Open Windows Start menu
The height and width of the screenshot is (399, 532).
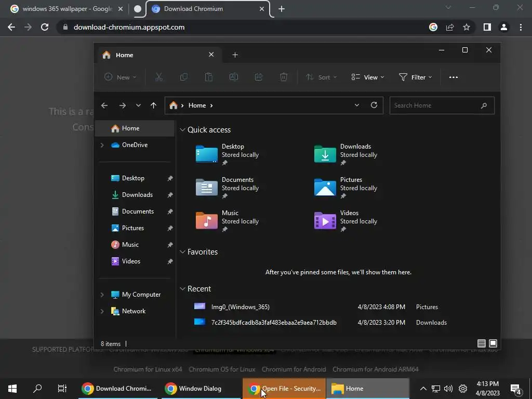coord(12,389)
